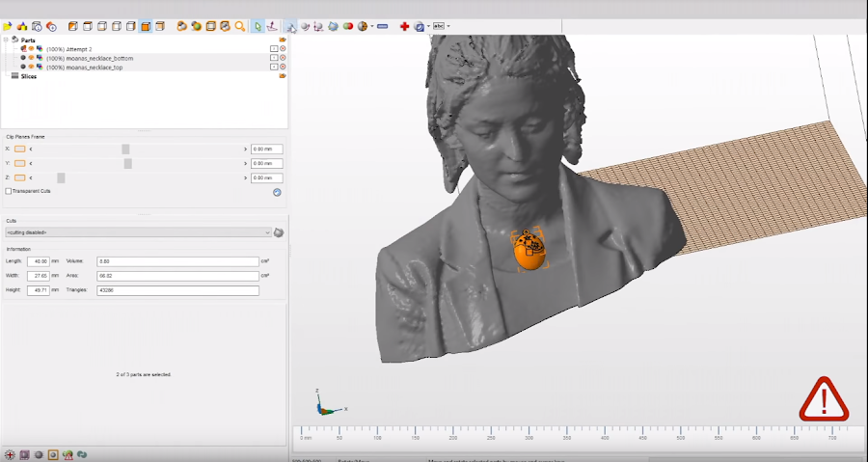Click the add part shapes icon
Image resolution: width=868 pixels, height=462 pixels.
(22, 26)
